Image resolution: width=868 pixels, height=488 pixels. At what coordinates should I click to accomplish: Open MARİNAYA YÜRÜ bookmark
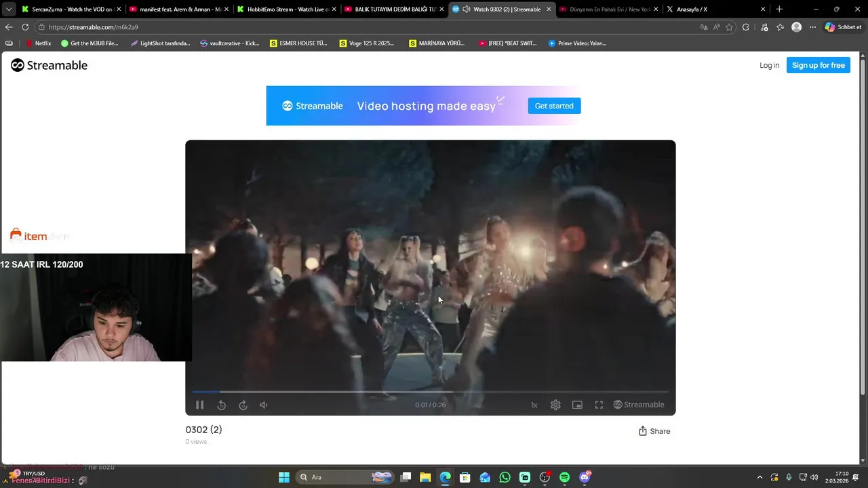point(437,43)
